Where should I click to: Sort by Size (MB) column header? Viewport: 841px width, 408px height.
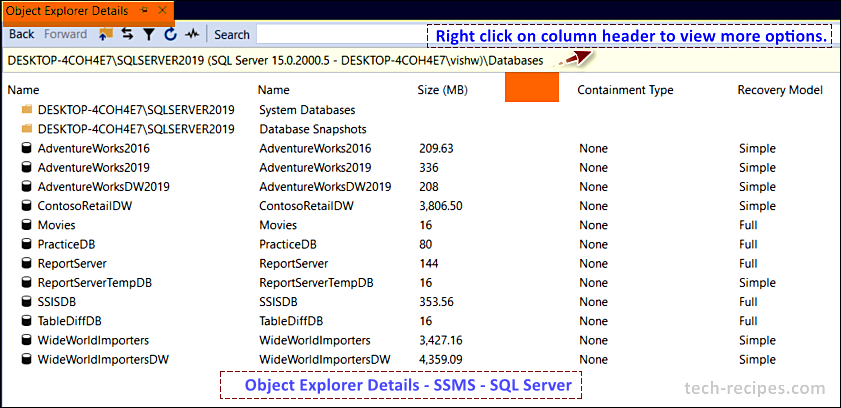coord(441,90)
